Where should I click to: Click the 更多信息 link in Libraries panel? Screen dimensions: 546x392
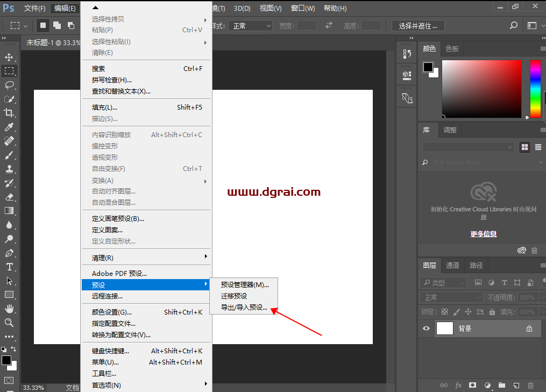pyautogui.click(x=483, y=233)
